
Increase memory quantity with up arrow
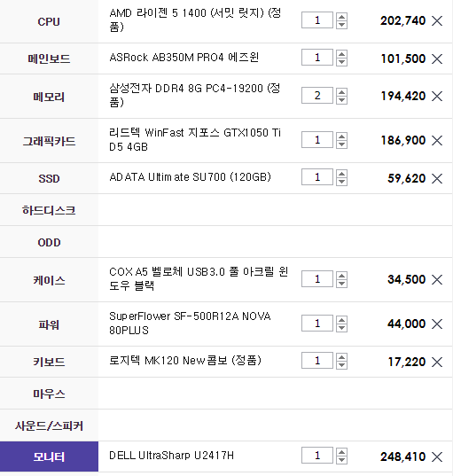pyautogui.click(x=341, y=92)
